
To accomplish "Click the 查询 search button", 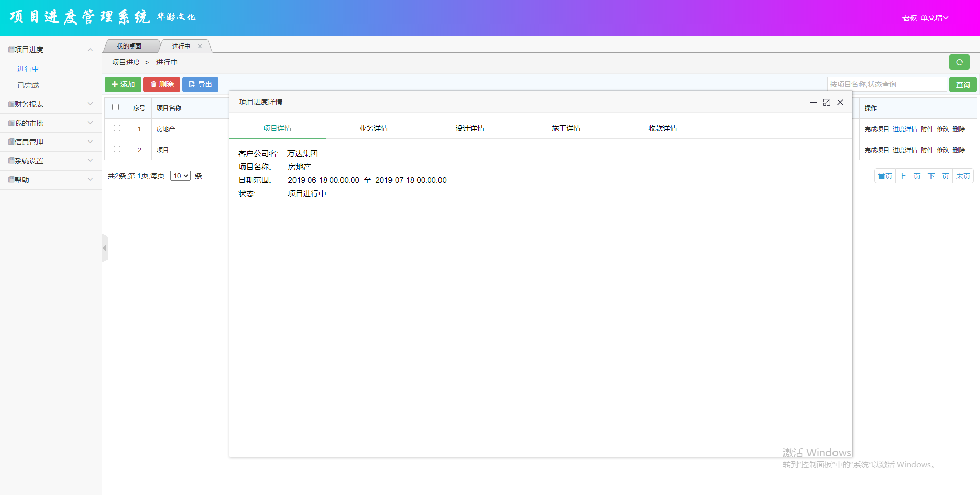I will coord(963,84).
